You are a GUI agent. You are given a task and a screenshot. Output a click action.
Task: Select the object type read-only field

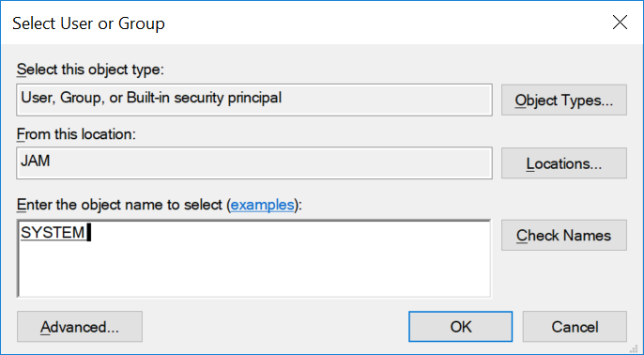point(254,100)
